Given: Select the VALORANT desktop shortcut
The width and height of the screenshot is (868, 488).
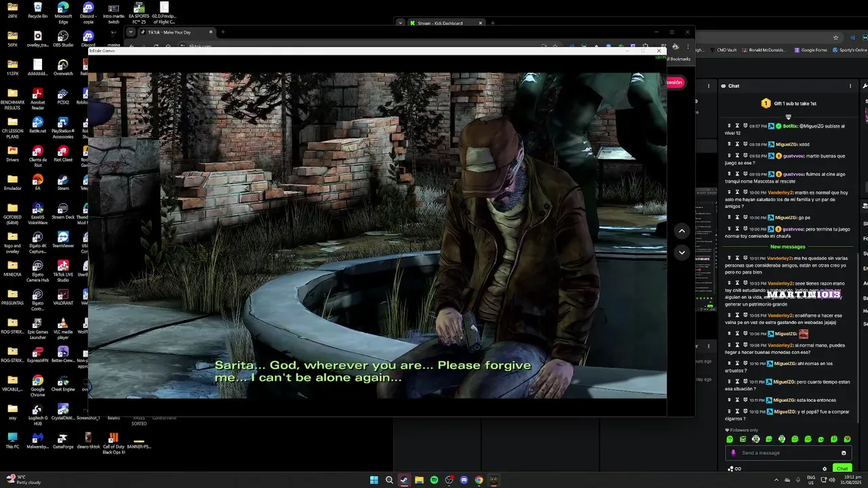Looking at the screenshot, I should (x=63, y=297).
